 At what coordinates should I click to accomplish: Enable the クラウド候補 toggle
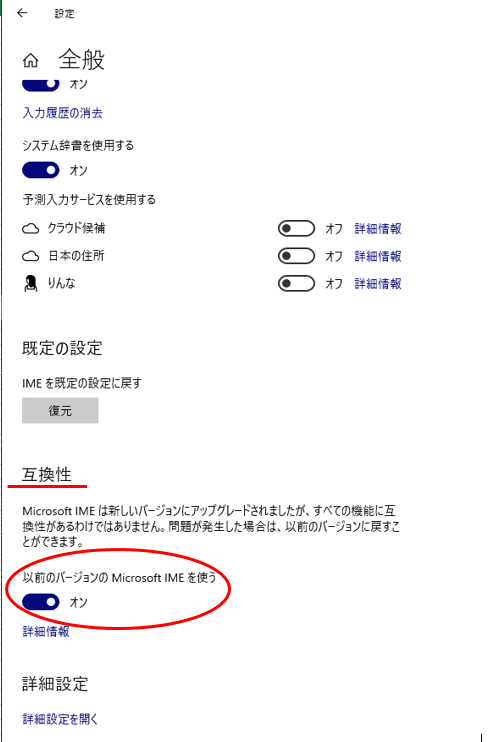(x=296, y=229)
